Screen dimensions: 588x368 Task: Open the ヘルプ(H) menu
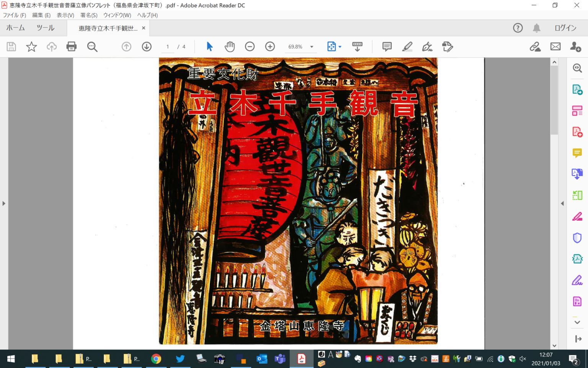pyautogui.click(x=147, y=15)
